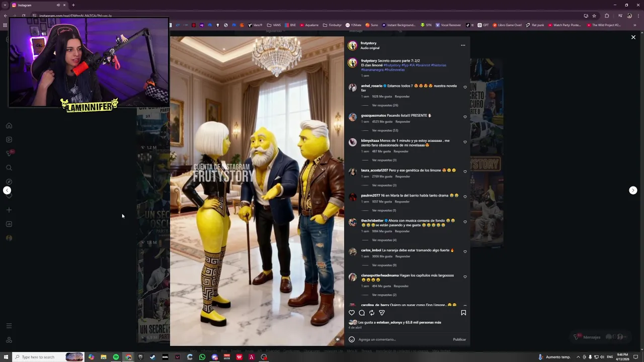
Task: Expand 'Ver respuestas (3)' under laura_acosta1207
Action: click(x=384, y=186)
